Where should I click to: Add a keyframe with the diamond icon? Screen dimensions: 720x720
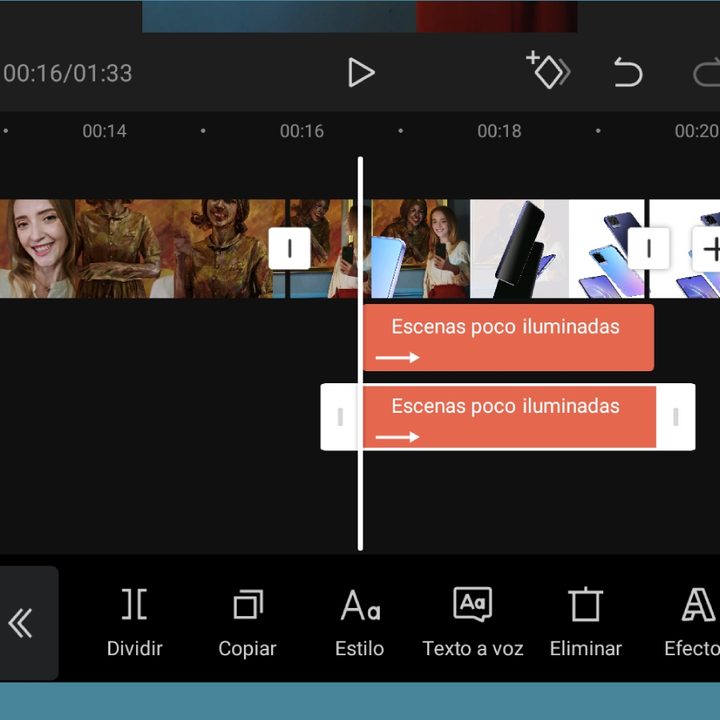548,70
